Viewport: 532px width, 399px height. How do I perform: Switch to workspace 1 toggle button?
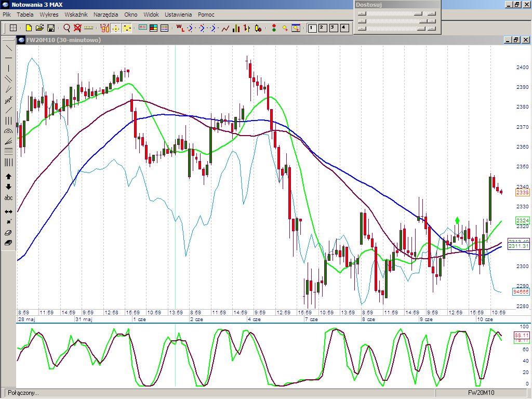tap(312, 28)
